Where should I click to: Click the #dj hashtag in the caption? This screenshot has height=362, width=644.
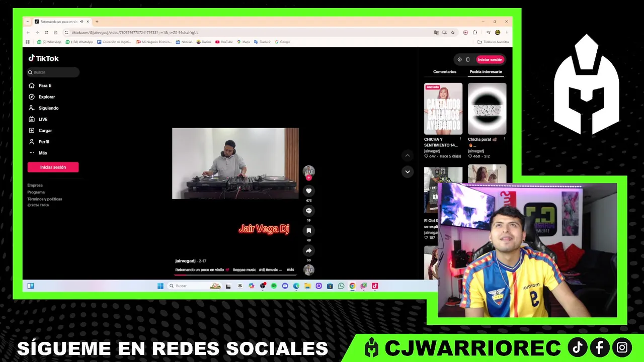tap(262, 270)
